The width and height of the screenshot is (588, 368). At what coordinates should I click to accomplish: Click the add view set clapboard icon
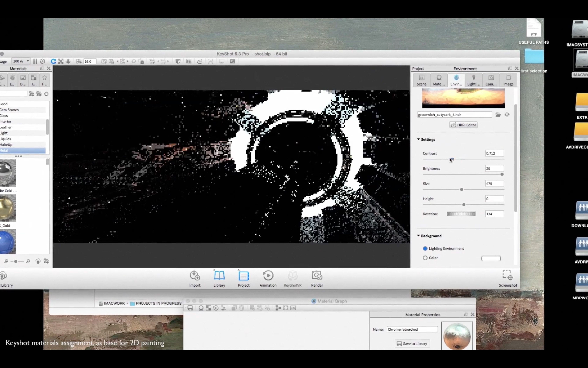click(x=152, y=61)
